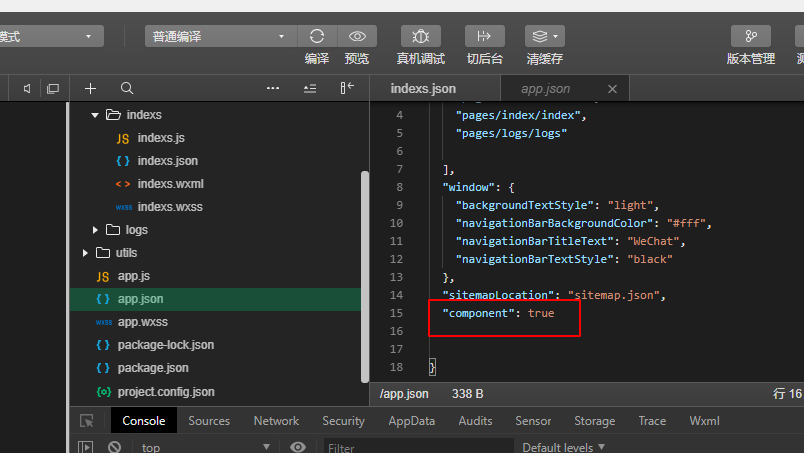Click "sitemapLocation" on line 14

coord(498,295)
